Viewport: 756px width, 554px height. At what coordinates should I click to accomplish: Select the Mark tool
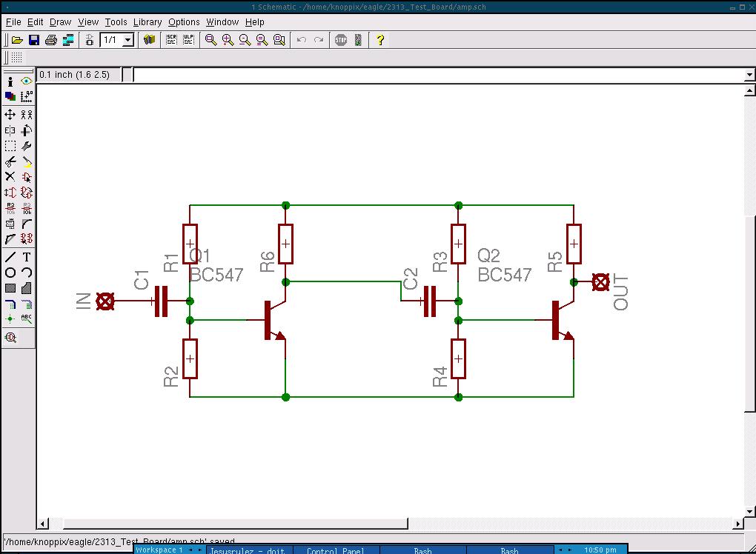(27, 97)
